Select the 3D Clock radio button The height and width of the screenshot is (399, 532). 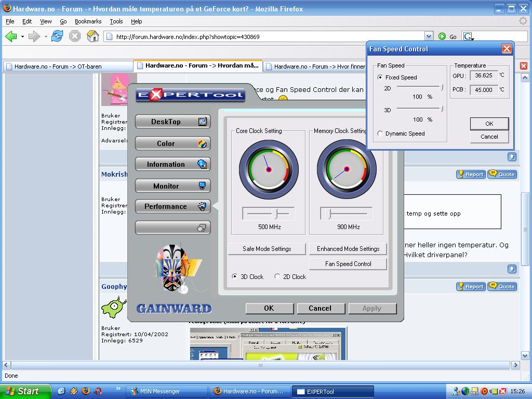234,276
